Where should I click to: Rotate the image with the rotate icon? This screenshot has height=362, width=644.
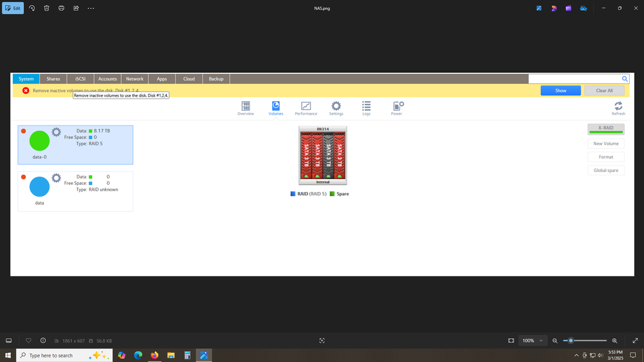(x=32, y=8)
